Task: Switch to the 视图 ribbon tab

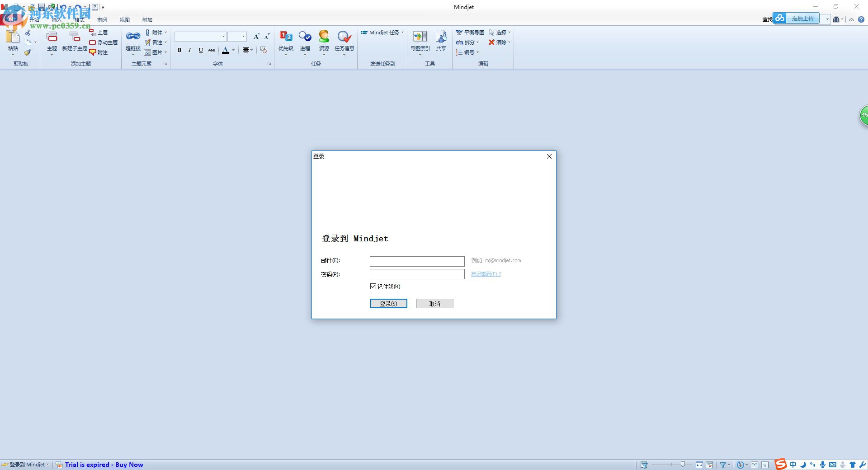Action: coord(125,20)
